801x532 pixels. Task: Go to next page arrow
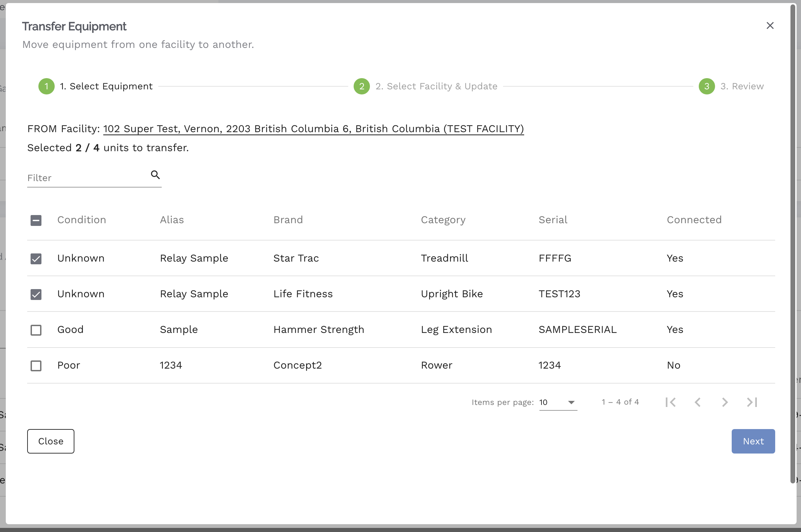click(725, 402)
